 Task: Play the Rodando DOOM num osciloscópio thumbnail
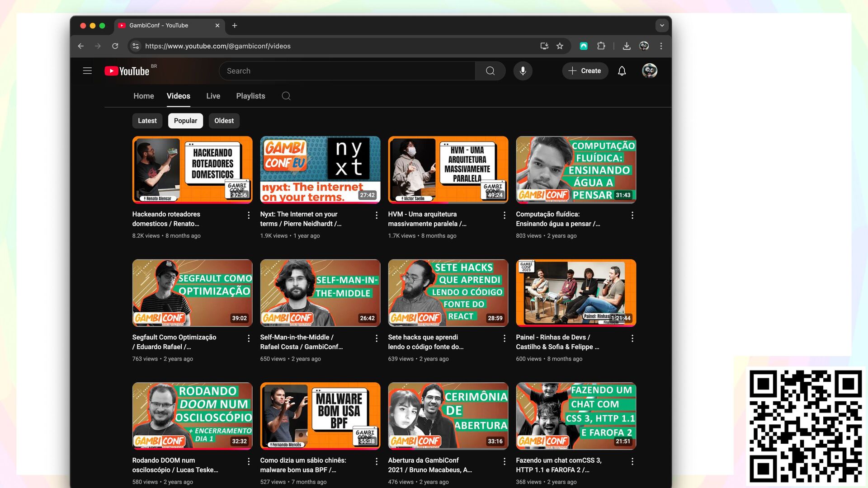pos(192,416)
